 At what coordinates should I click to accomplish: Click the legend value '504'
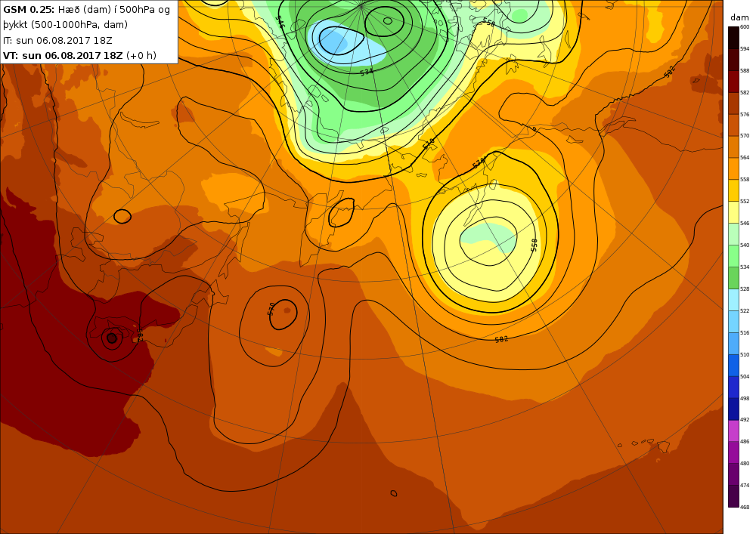(745, 377)
